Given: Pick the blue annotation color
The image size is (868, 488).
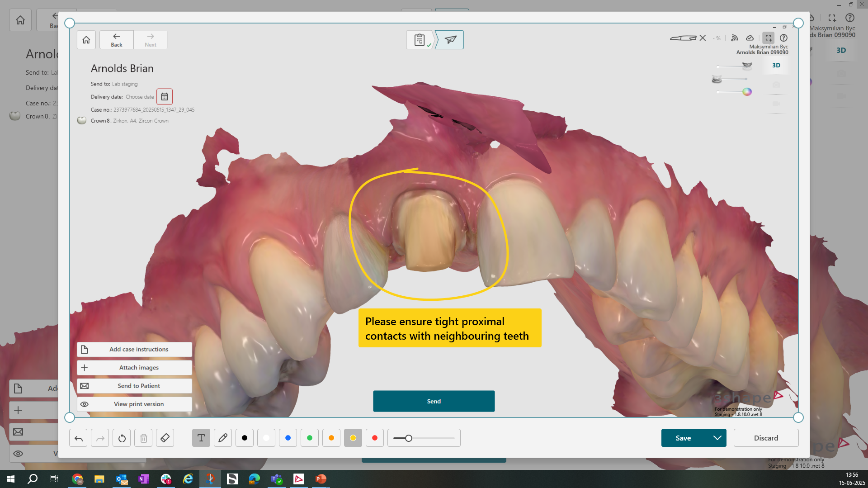Looking at the screenshot, I should point(288,438).
